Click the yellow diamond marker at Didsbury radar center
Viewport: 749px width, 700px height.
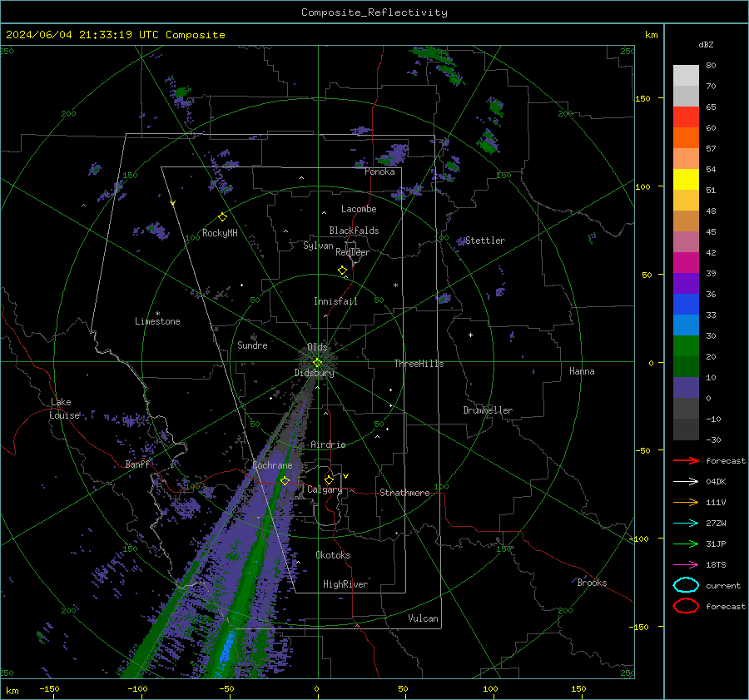pos(317,362)
